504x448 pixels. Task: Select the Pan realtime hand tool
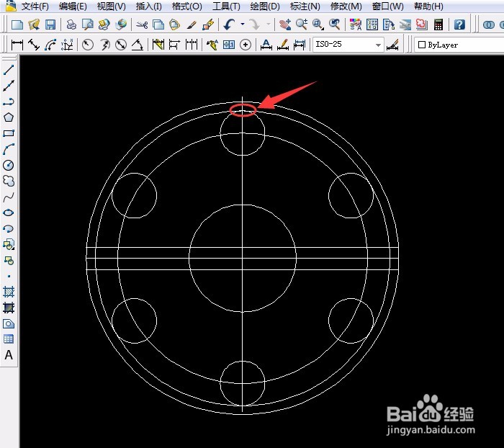(x=285, y=24)
